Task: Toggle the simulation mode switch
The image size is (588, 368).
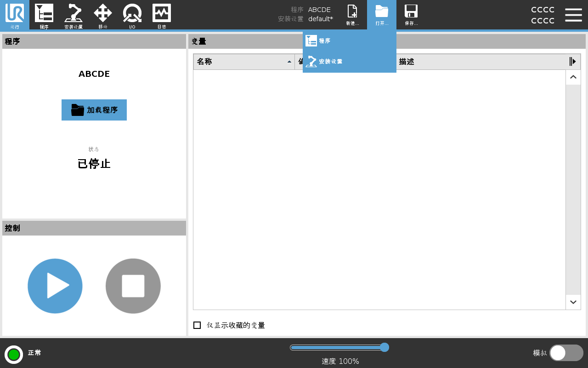Action: pyautogui.click(x=566, y=353)
